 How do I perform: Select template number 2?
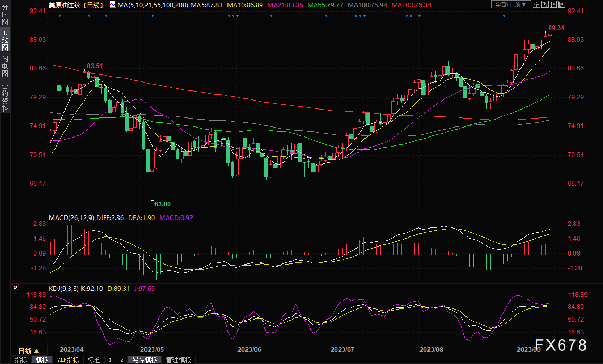click(x=122, y=360)
